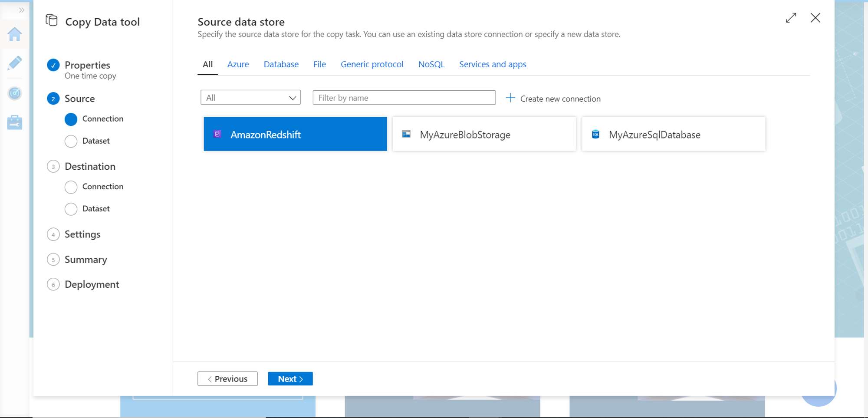
Task: Click the Deployment step label
Action: (x=92, y=284)
